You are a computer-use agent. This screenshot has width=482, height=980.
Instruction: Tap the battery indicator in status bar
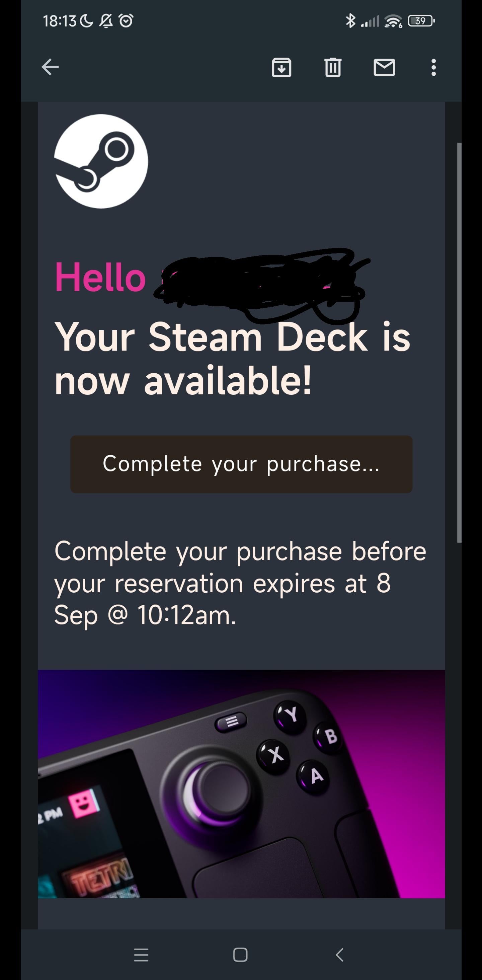click(421, 20)
